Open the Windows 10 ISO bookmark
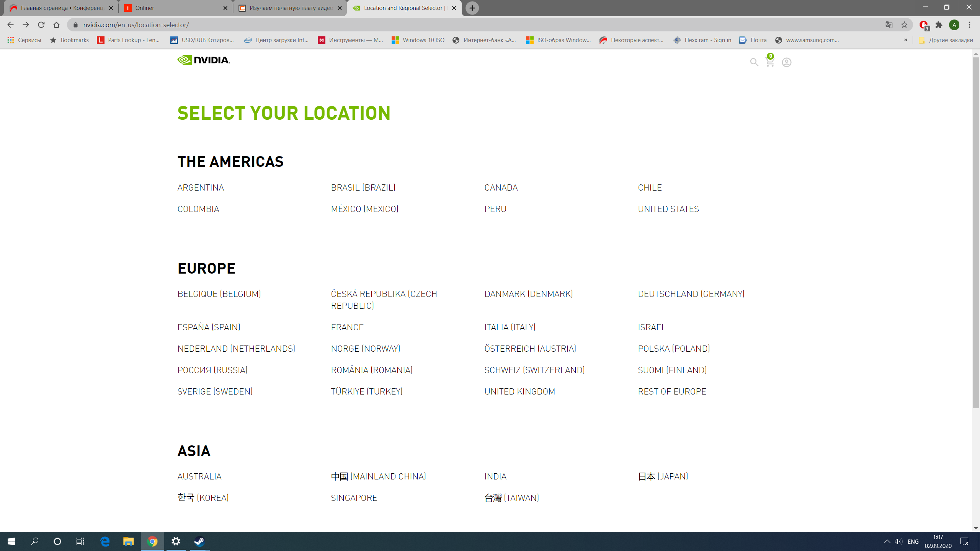 [418, 40]
